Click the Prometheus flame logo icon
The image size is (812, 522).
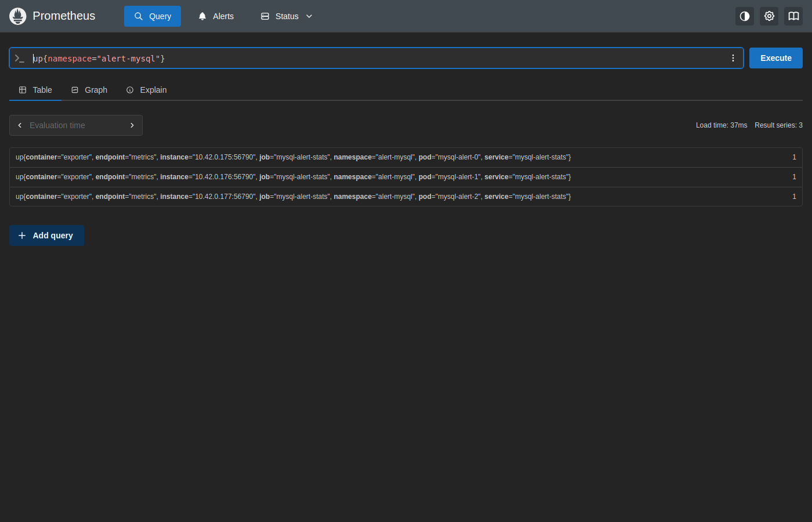[x=18, y=16]
